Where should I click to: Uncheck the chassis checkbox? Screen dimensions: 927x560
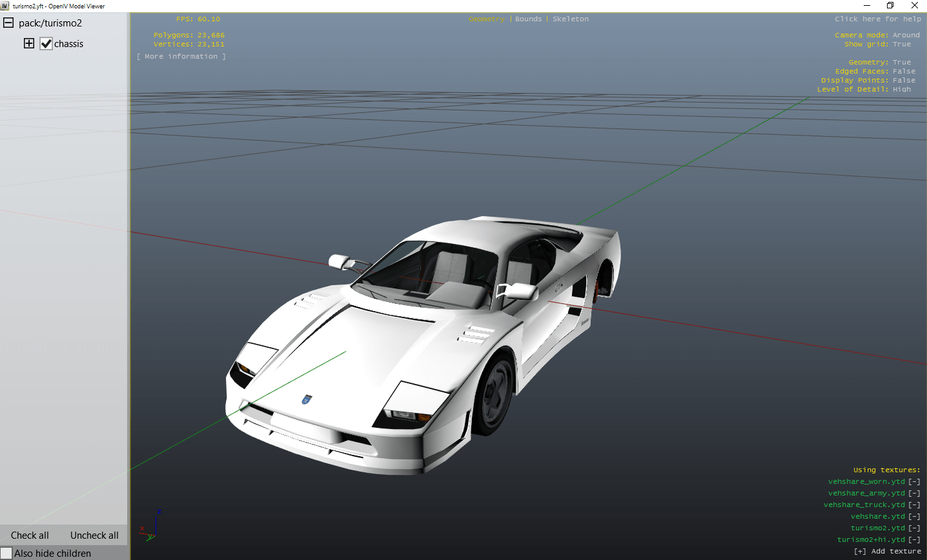pyautogui.click(x=46, y=44)
